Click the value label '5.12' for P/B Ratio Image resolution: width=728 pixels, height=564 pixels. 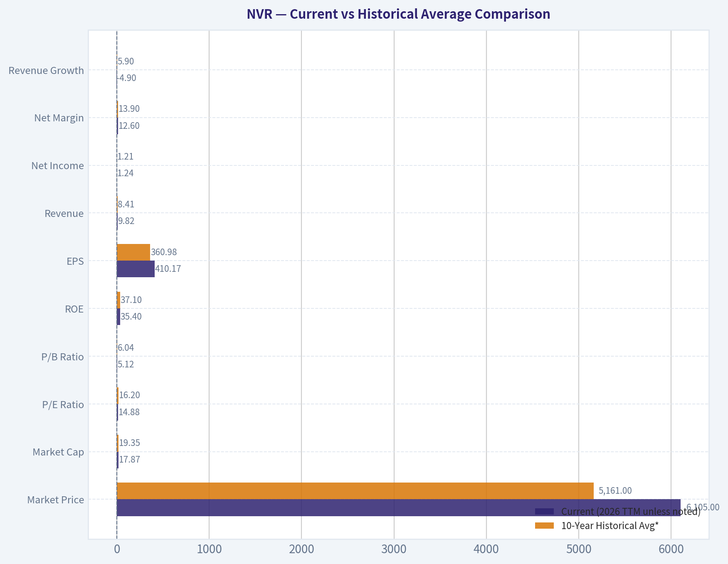pos(126,365)
